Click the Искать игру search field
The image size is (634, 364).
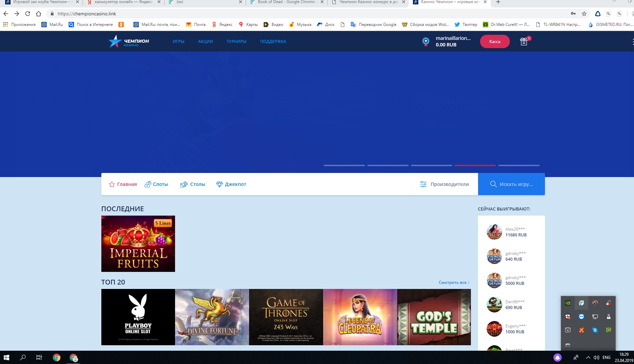tap(511, 184)
